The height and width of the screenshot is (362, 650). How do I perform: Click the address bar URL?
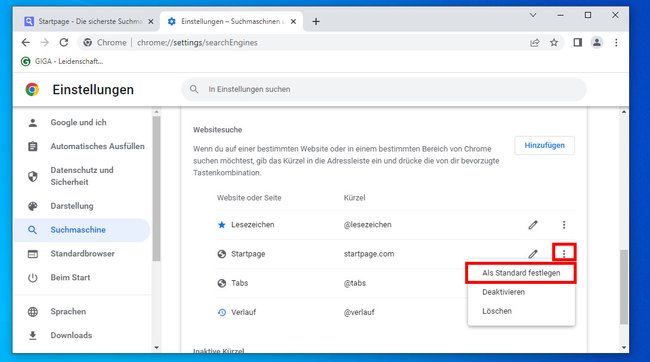(x=197, y=43)
